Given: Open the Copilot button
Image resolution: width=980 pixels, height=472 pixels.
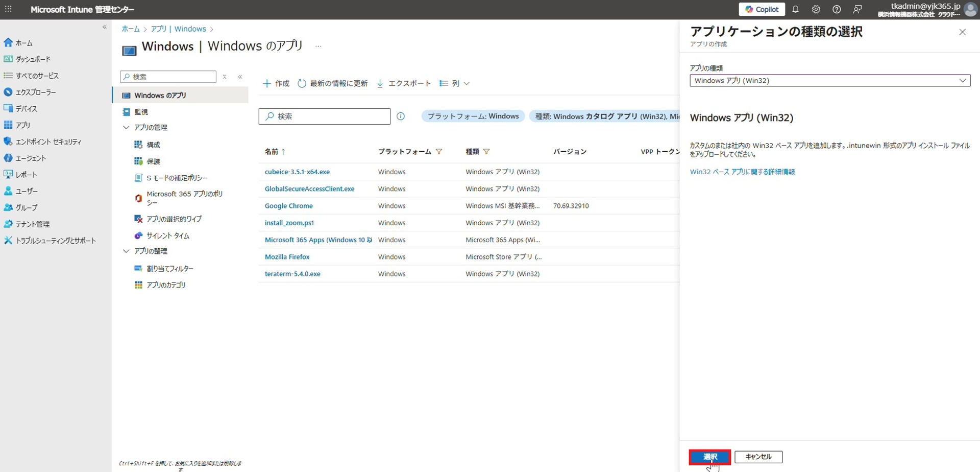Looking at the screenshot, I should coord(762,10).
